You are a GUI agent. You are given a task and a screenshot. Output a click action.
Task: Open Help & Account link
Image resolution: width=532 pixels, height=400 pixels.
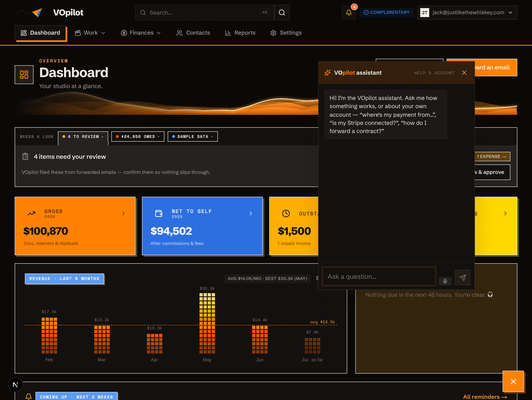434,73
